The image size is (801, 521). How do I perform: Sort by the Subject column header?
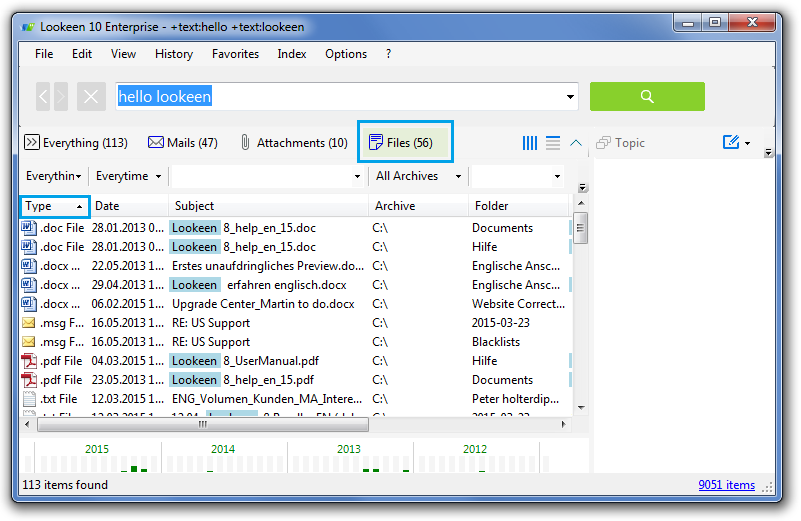[x=269, y=206]
